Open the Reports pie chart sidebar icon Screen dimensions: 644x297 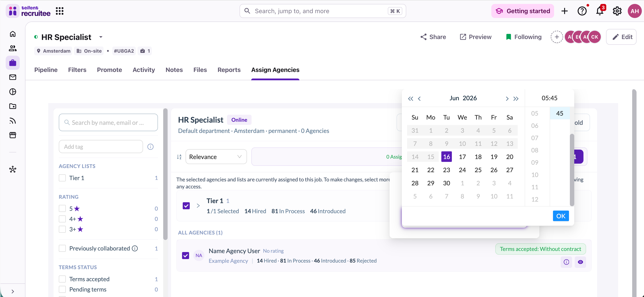click(13, 92)
